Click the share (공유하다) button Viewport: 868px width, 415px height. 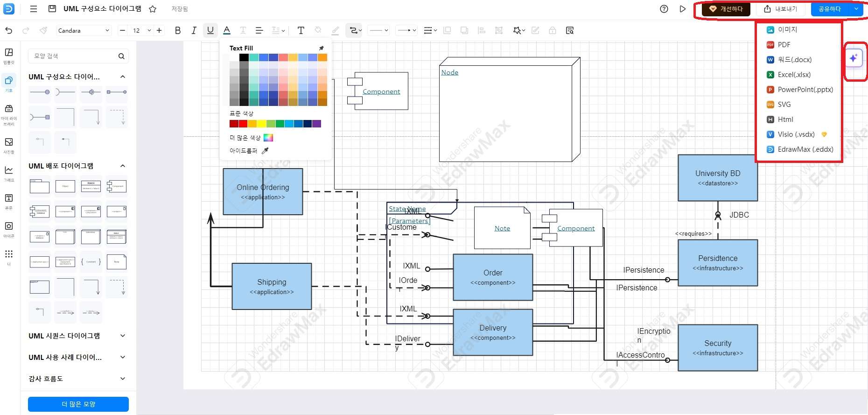[x=830, y=9]
